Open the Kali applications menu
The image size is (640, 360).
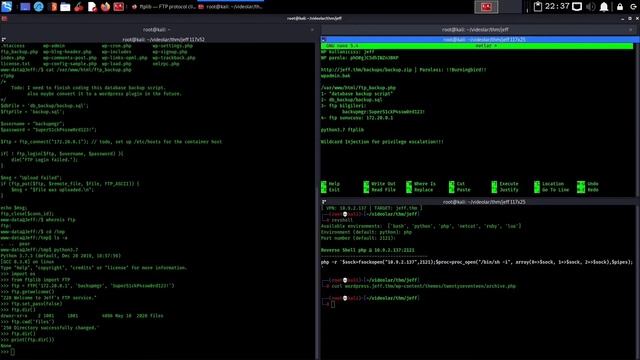(x=7, y=6)
